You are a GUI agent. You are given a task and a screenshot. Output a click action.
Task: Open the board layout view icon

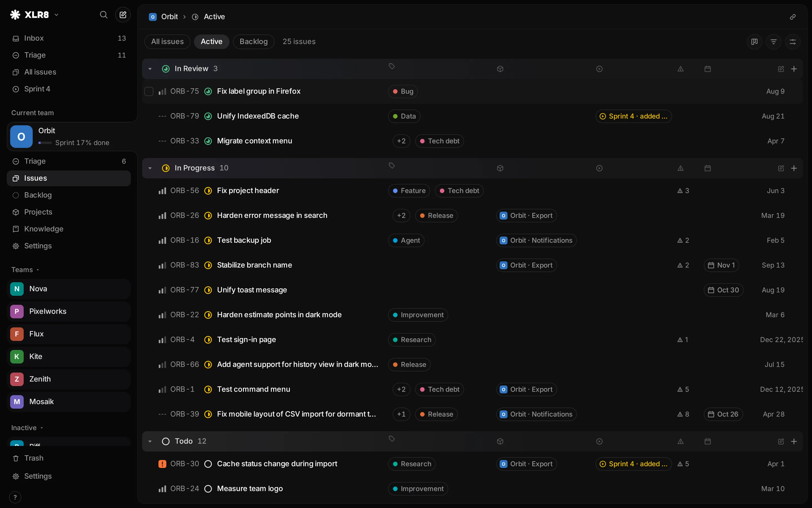754,42
